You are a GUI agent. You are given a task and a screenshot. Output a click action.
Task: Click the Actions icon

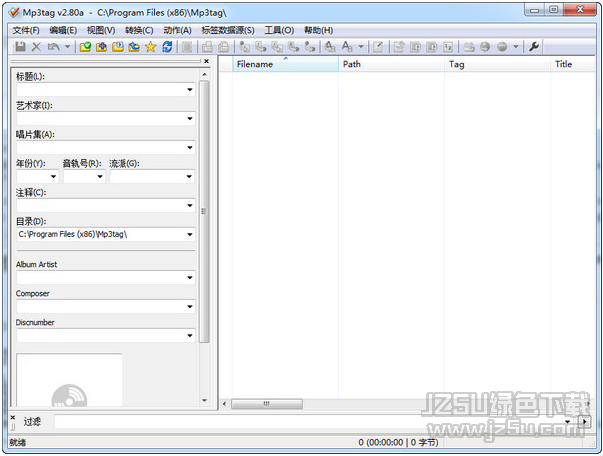pyautogui.click(x=330, y=47)
